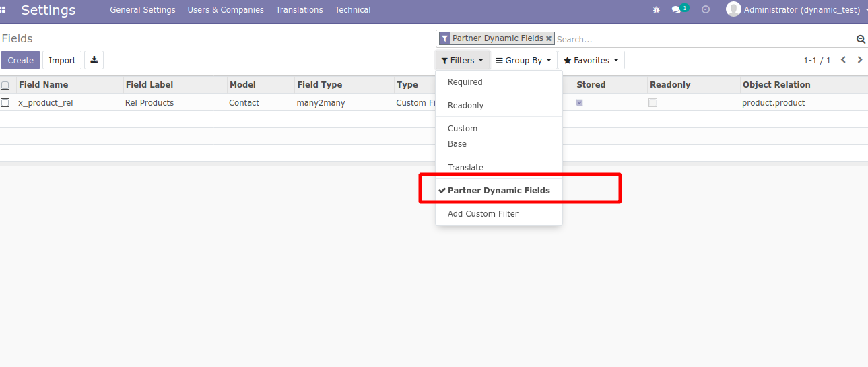Image resolution: width=868 pixels, height=367 pixels.
Task: Remove the Partner Dynamic Fields search facet
Action: 549,38
